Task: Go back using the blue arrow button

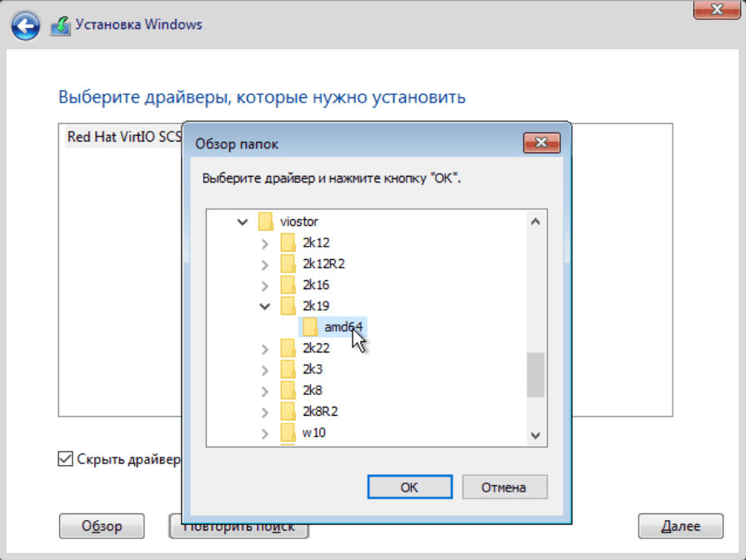Action: [x=25, y=26]
